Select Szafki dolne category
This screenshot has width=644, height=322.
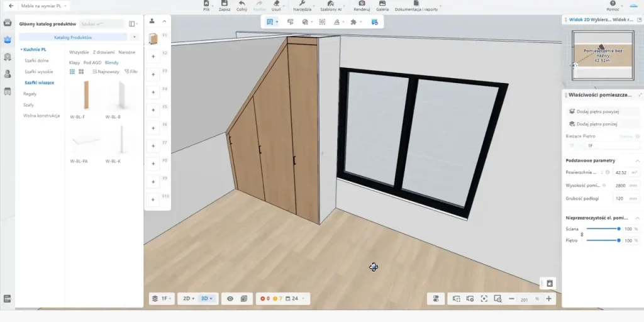coord(36,60)
